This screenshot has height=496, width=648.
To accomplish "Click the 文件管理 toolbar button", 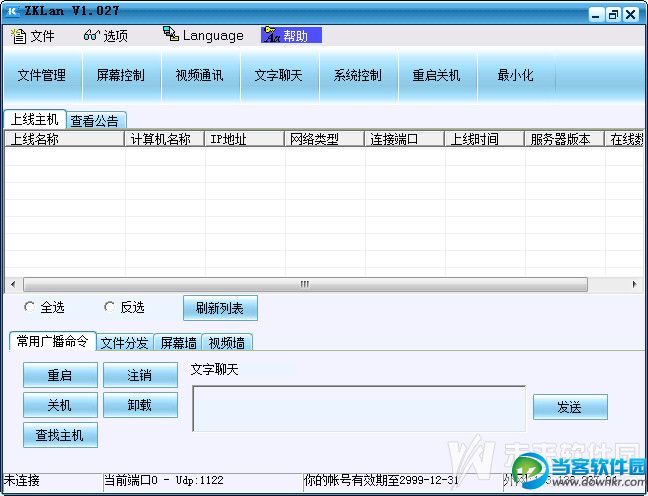I will point(42,75).
